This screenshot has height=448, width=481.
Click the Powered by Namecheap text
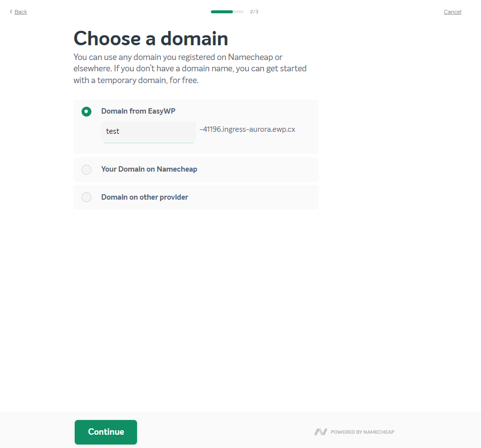click(362, 432)
